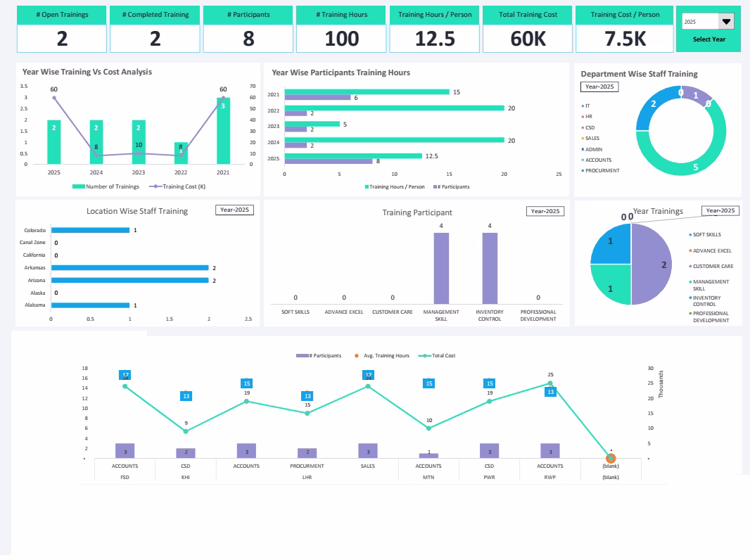Select the Arkansas location bar
Image resolution: width=750 pixels, height=560 pixels.
[x=129, y=268]
